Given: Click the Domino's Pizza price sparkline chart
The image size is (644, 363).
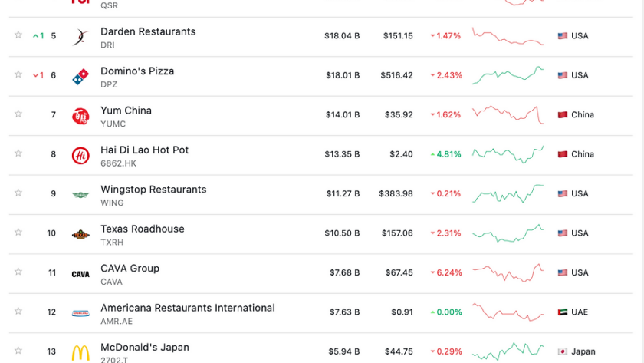Looking at the screenshot, I should pos(508,75).
